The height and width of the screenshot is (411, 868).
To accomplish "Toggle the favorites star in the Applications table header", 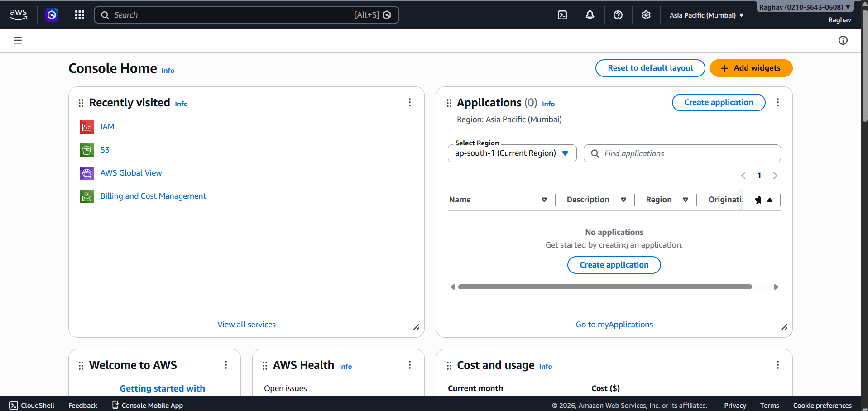I will tap(758, 200).
